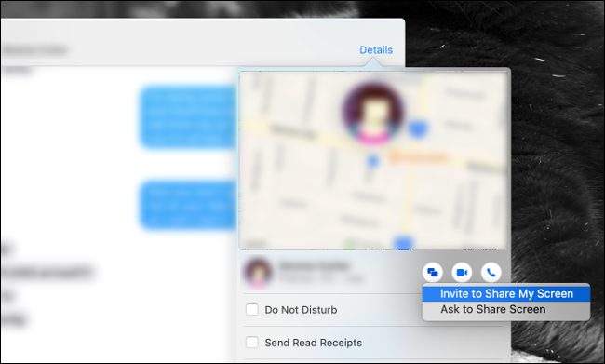Choose Invite to Share My Screen
605x364 pixels.
click(x=506, y=294)
